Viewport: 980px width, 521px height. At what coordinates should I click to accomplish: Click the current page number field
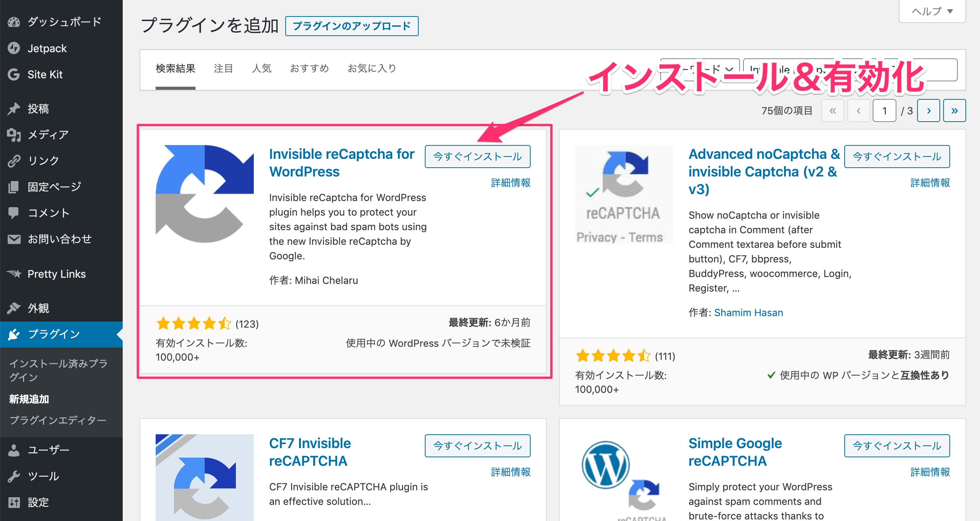pos(884,110)
